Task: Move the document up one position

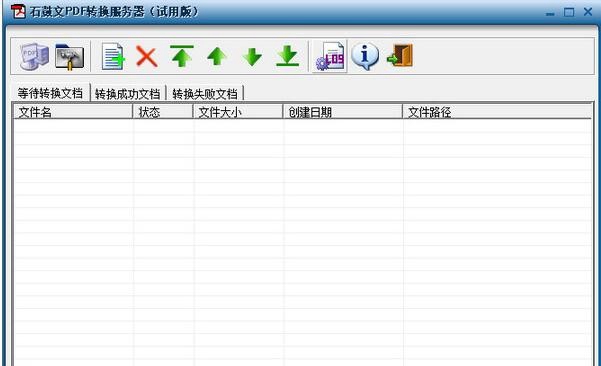Action: [217, 56]
